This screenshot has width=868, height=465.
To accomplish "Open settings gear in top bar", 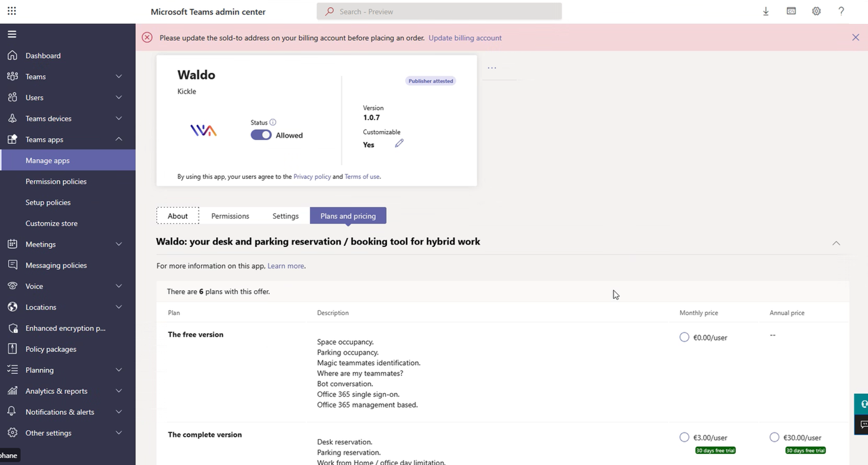I will [x=816, y=11].
